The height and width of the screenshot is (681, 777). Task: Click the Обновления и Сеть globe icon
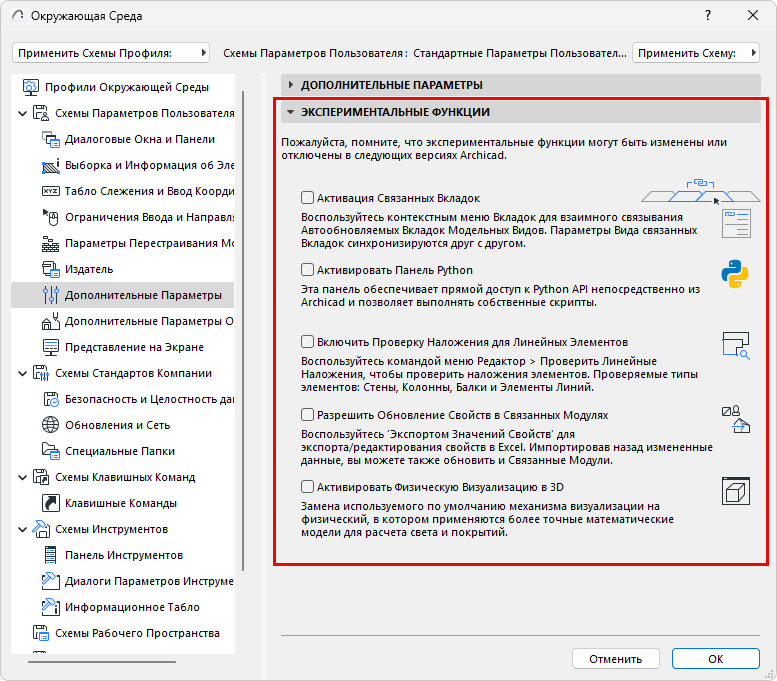click(51, 425)
